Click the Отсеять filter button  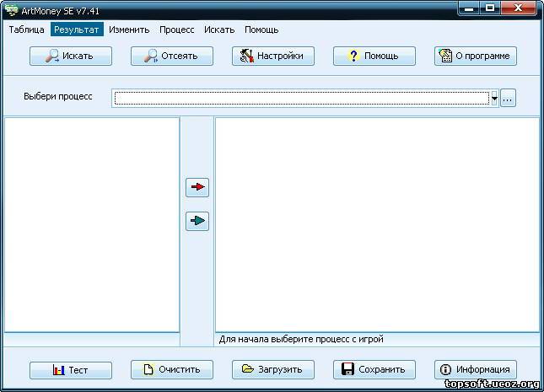172,56
